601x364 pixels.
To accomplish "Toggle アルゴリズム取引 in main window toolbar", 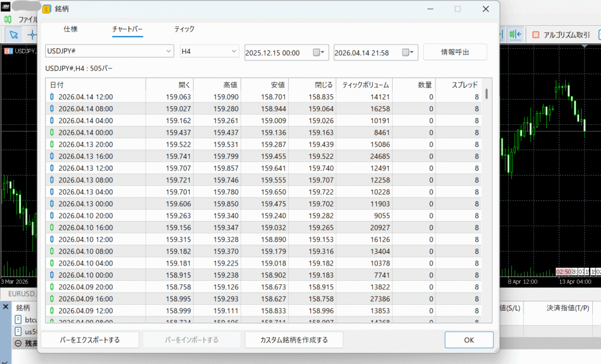I will tap(561, 35).
